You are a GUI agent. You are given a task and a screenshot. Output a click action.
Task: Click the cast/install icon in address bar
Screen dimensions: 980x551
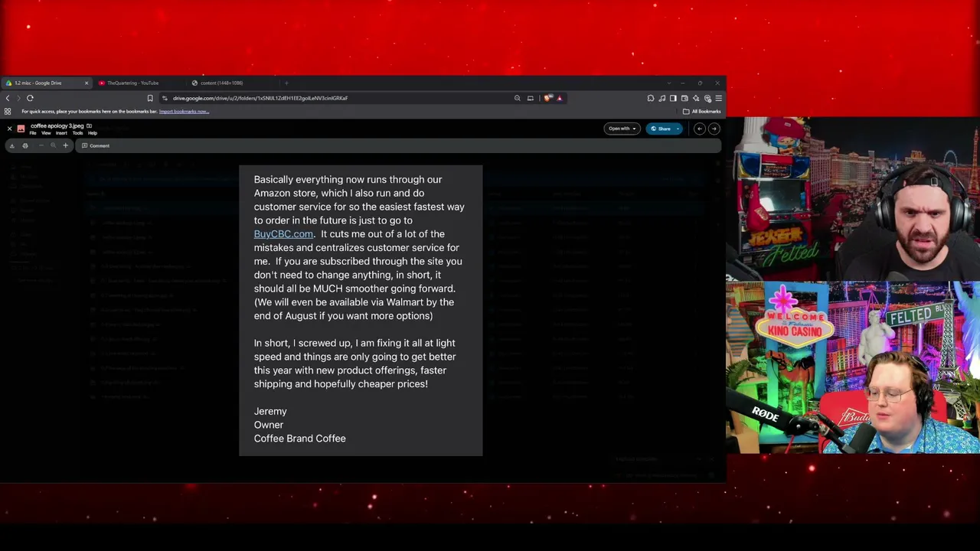tap(530, 98)
